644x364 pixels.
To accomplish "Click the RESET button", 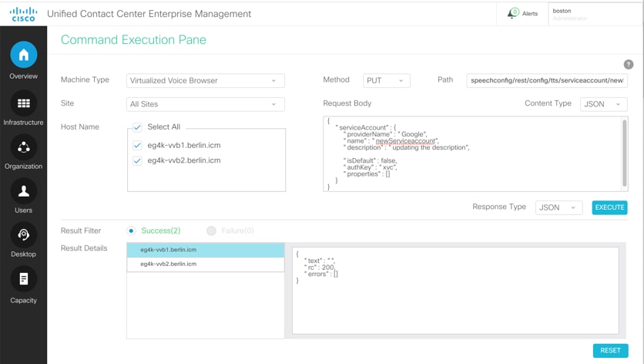I will click(x=610, y=350).
